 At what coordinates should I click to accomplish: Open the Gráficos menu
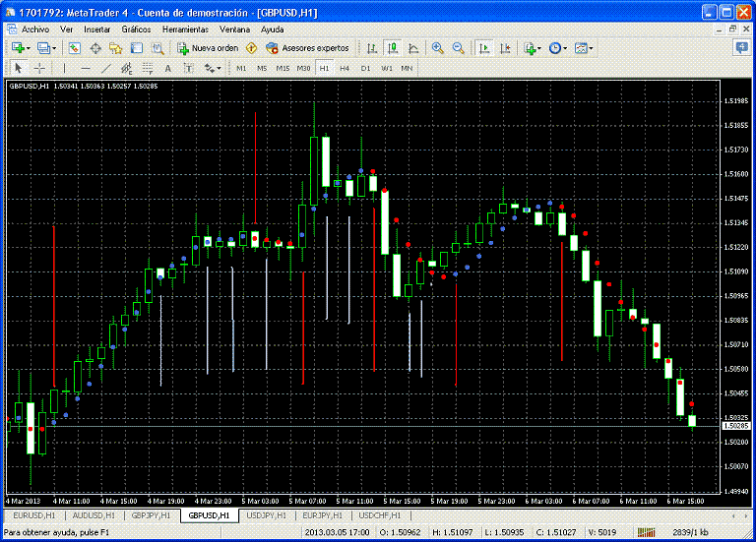[136, 30]
